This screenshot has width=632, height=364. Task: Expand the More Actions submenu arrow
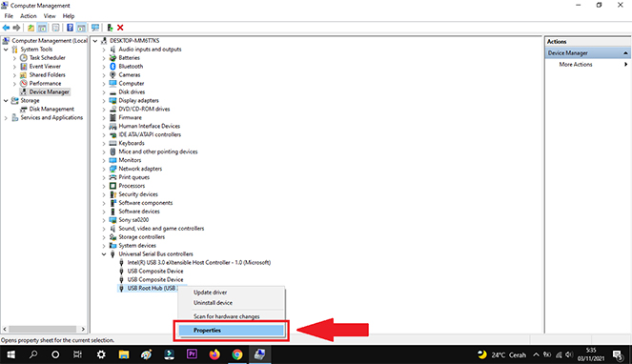tap(625, 64)
